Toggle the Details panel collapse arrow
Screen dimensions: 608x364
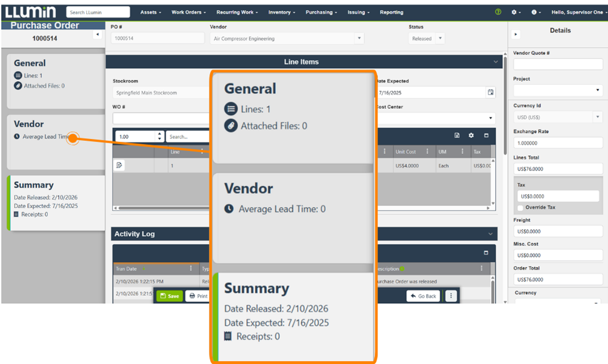coord(516,35)
